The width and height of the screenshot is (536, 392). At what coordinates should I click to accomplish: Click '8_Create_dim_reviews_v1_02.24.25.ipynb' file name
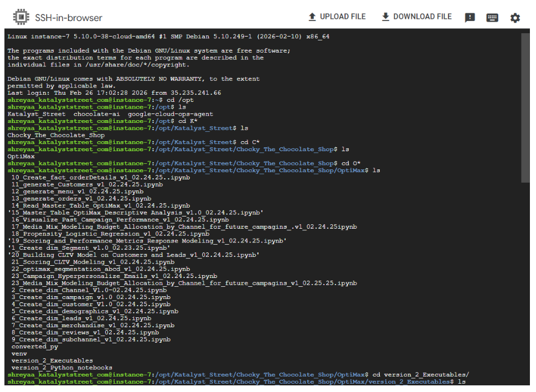click(85, 333)
